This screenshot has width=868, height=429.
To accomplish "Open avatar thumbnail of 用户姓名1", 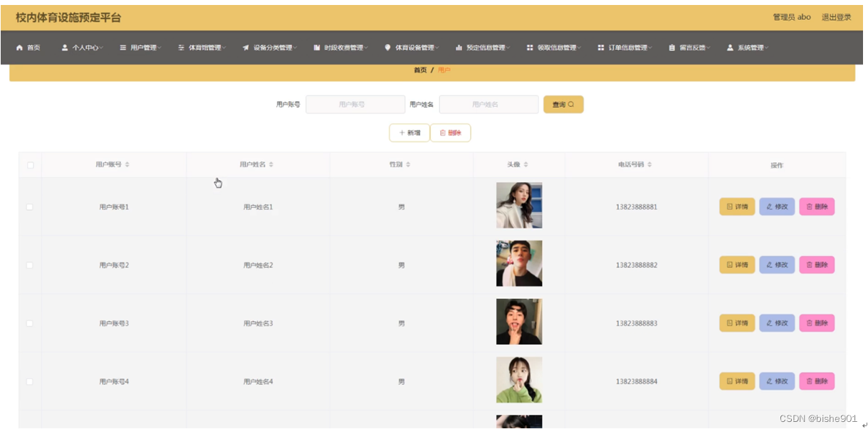I will tap(519, 206).
